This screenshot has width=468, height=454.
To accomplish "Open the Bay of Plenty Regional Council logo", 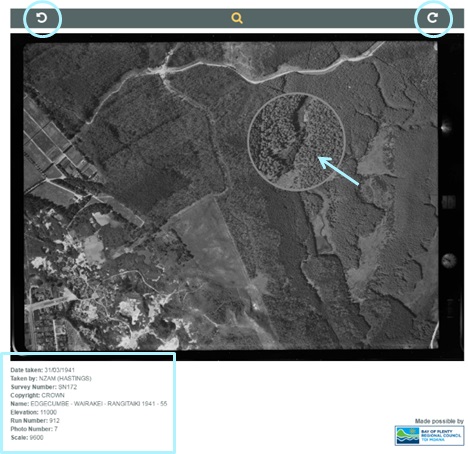I will coord(429,435).
